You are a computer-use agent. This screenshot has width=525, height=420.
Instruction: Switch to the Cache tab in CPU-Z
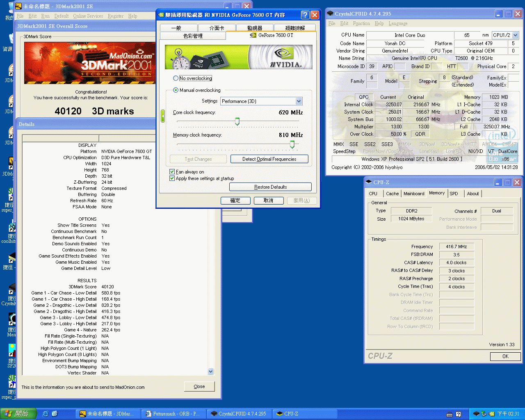[392, 194]
